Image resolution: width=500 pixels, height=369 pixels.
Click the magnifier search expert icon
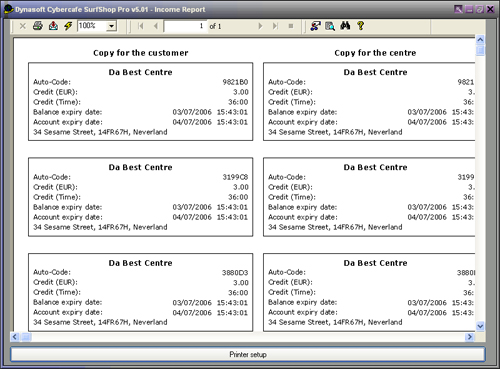(x=330, y=26)
